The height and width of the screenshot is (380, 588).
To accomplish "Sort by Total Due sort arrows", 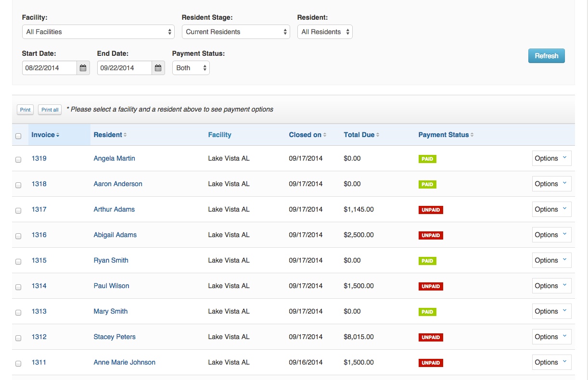I will tap(378, 135).
